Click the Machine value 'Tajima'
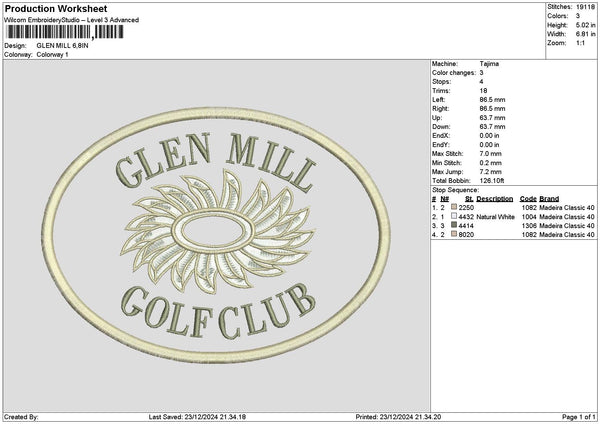The width and height of the screenshot is (600, 424). pos(489,64)
